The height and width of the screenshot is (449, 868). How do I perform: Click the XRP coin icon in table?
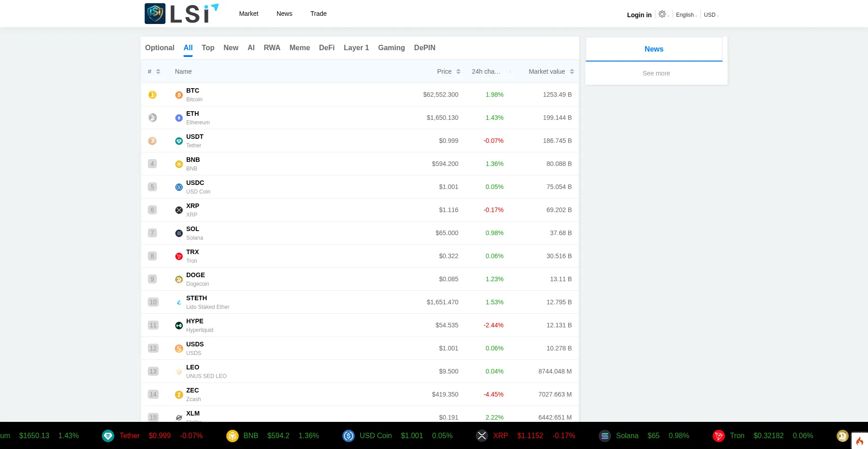(179, 210)
